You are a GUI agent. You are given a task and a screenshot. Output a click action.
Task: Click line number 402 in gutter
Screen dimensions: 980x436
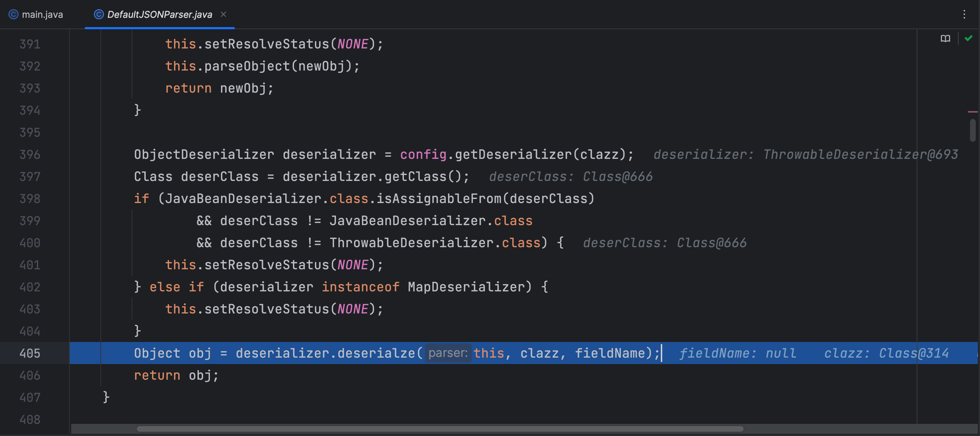[x=30, y=287]
